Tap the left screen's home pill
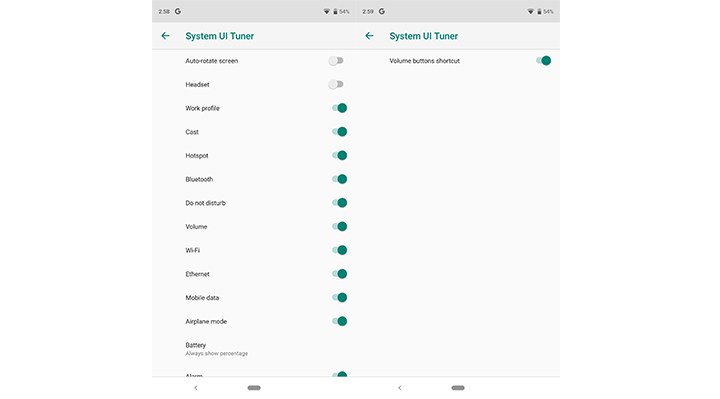 tap(254, 388)
